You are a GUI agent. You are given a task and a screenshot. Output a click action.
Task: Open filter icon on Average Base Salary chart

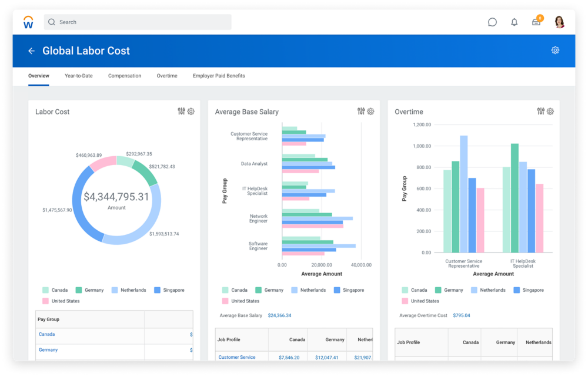click(362, 111)
